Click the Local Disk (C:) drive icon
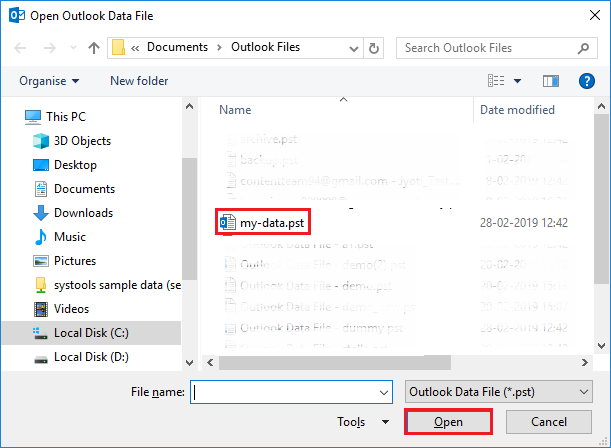Screen dimensions: 611x448 (40, 333)
